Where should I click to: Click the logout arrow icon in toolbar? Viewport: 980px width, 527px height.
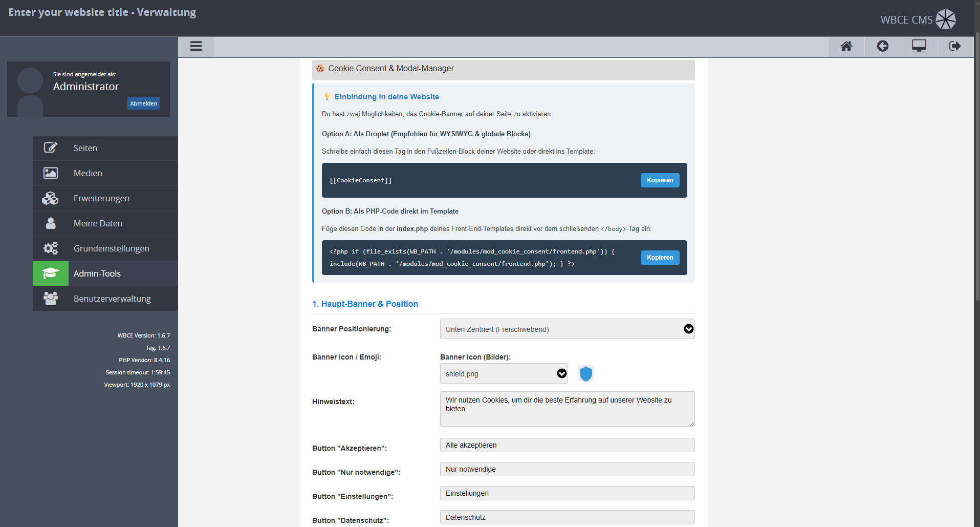(x=955, y=46)
